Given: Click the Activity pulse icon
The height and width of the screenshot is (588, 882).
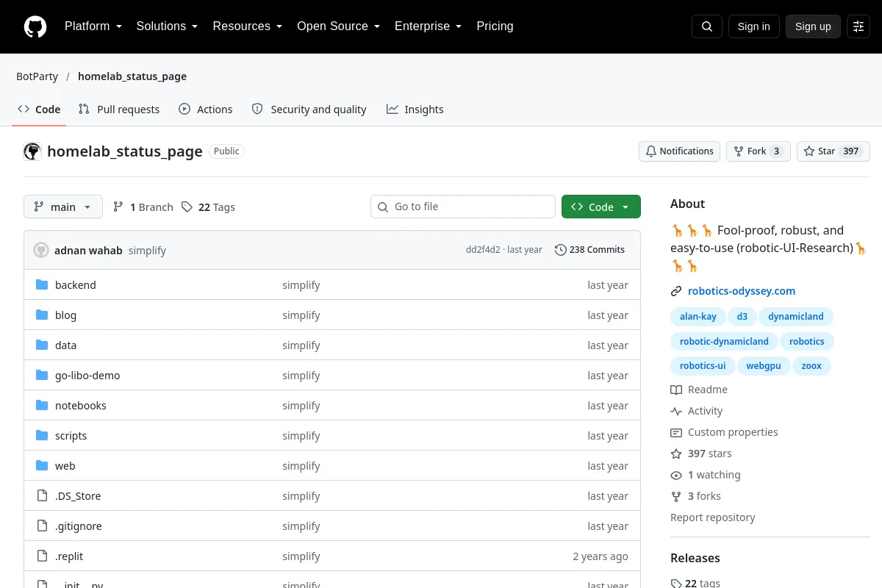Looking at the screenshot, I should point(676,411).
